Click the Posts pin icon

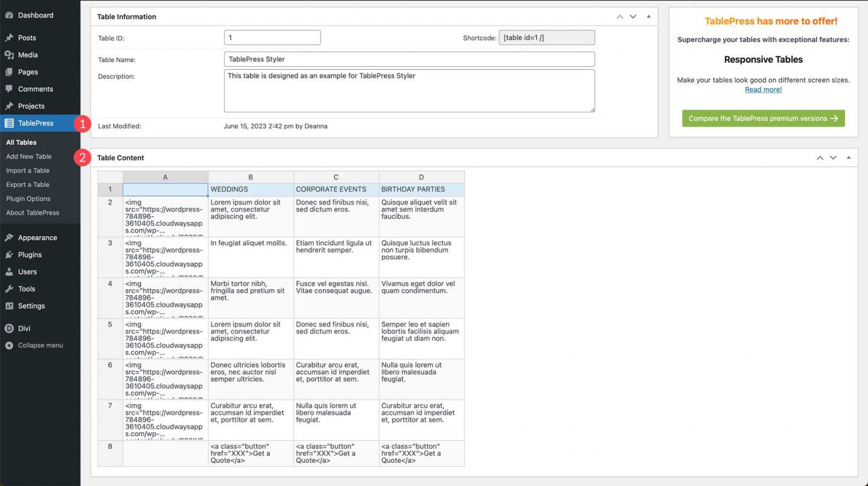[x=9, y=38]
